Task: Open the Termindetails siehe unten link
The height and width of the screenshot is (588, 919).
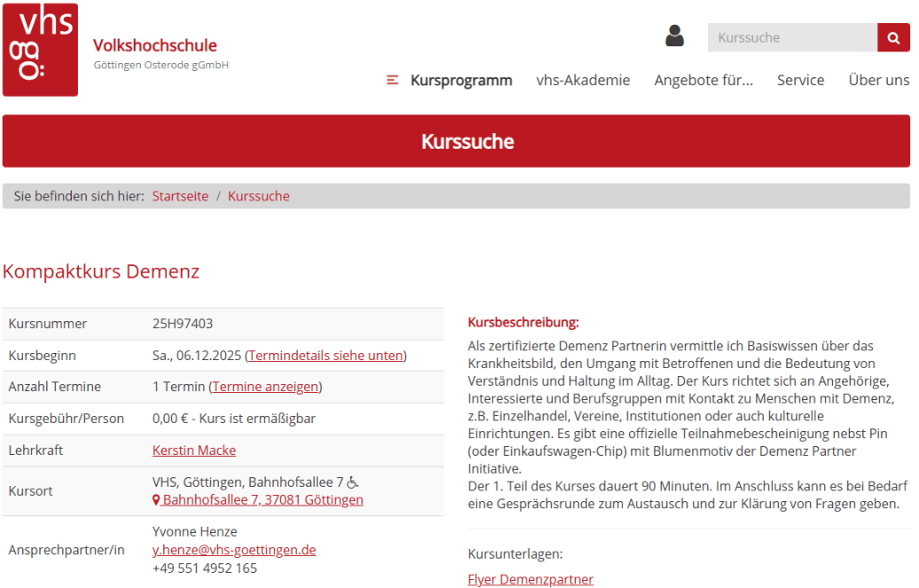Action: pyautogui.click(x=326, y=356)
